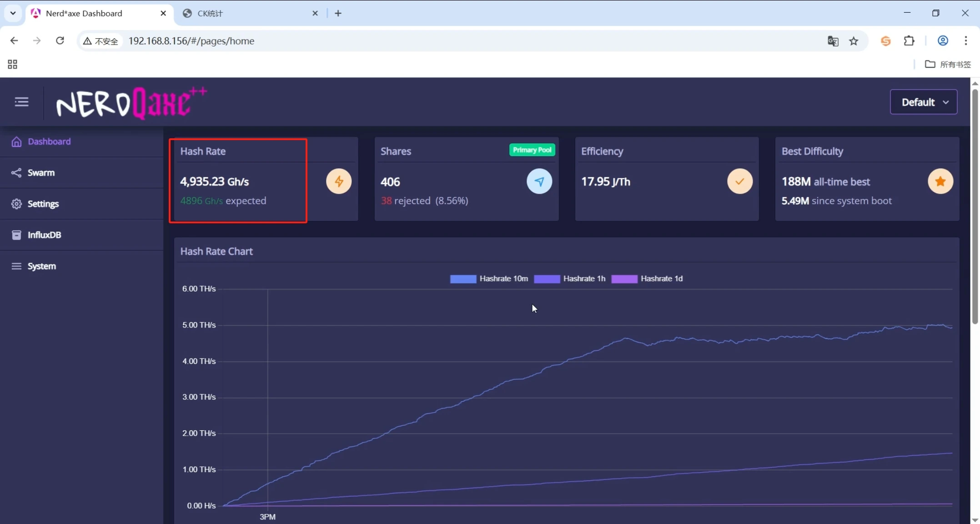Select the Swarm sidebar icon
980x524 pixels.
click(16, 172)
